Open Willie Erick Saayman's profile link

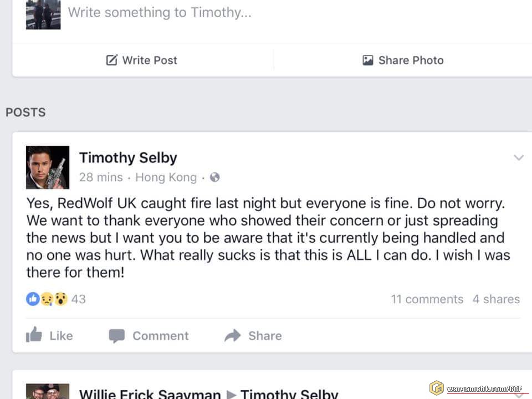[150, 394]
